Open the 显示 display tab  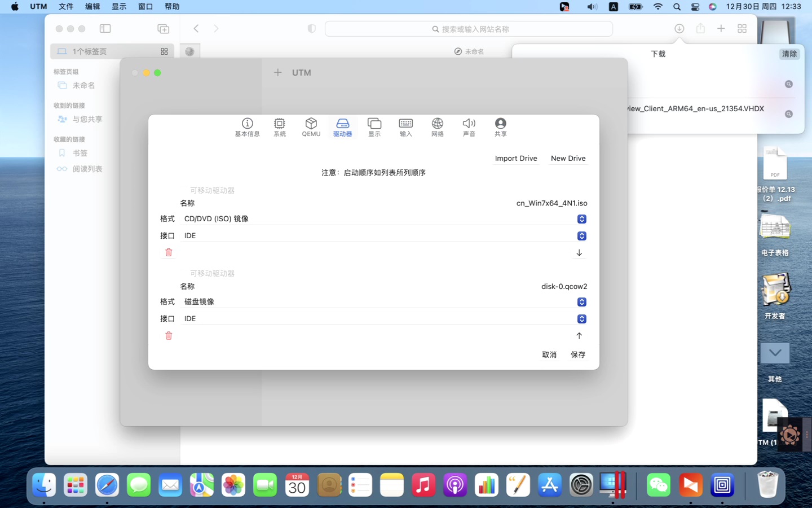(374, 127)
